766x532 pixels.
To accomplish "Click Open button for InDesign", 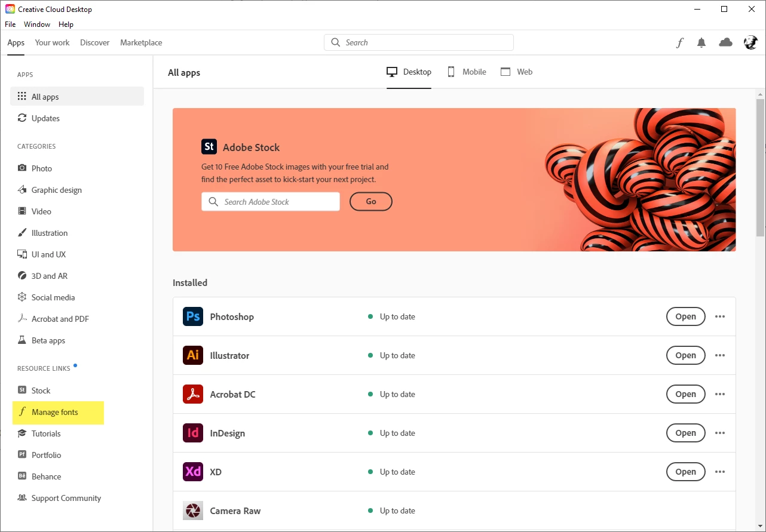I will 685,433.
